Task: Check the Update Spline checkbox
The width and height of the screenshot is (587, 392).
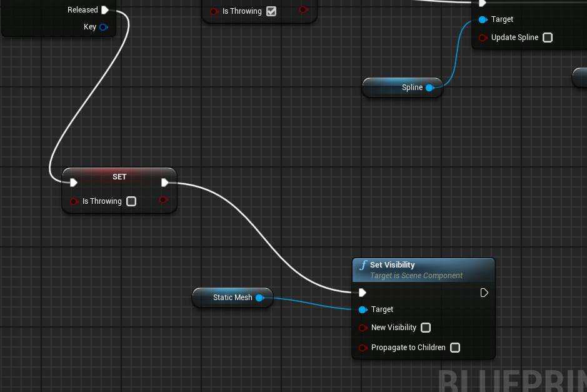Action: click(x=548, y=38)
